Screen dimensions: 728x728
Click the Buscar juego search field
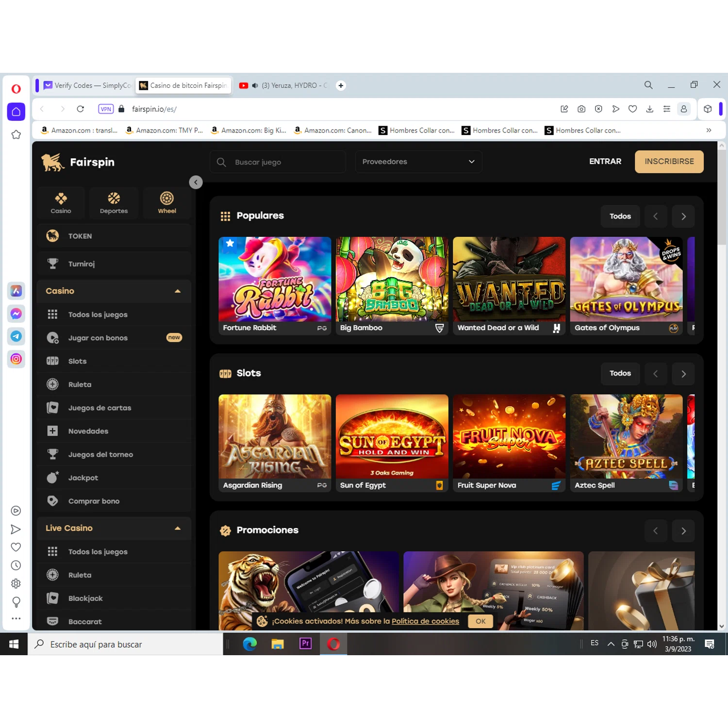(278, 162)
